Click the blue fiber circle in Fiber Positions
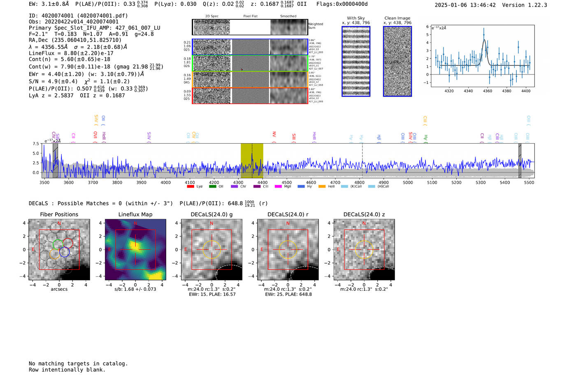Image resolution: width=576 pixels, height=392 pixels. coord(64,252)
